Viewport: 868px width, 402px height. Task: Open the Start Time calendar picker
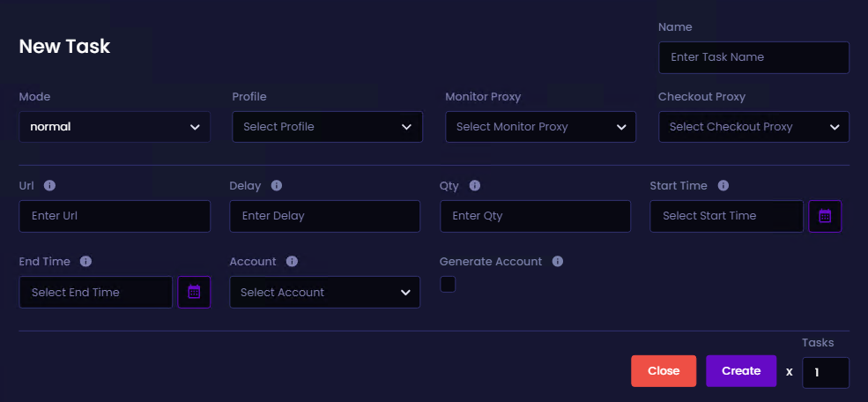coord(825,216)
